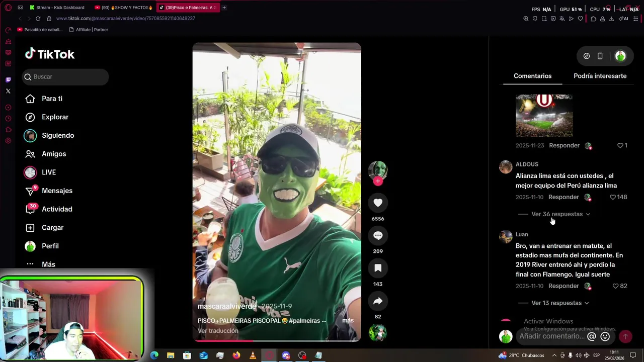Click Ver traducción under the caption
The height and width of the screenshot is (362, 644).
click(218, 331)
